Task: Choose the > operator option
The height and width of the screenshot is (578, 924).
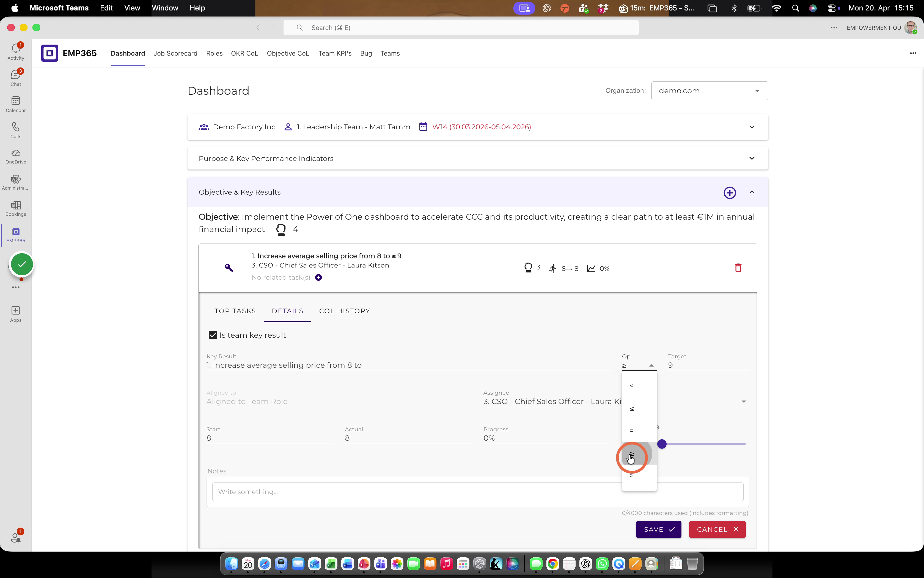Action: pyautogui.click(x=639, y=476)
